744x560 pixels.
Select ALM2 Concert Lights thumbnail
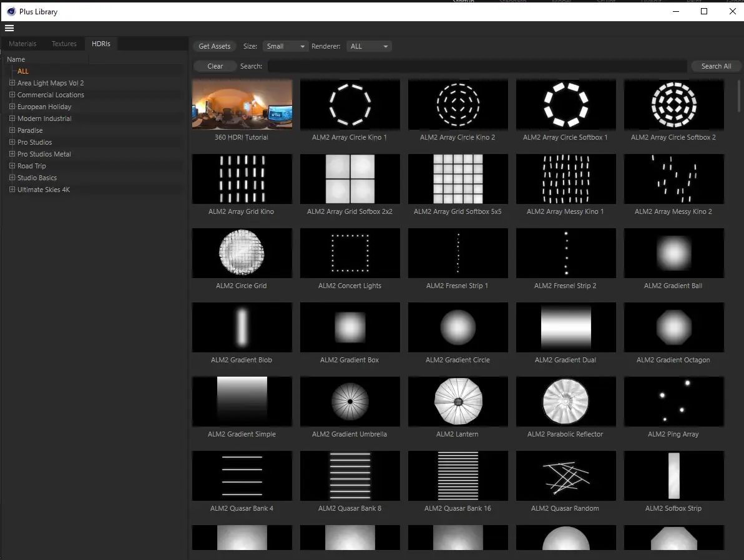(350, 253)
